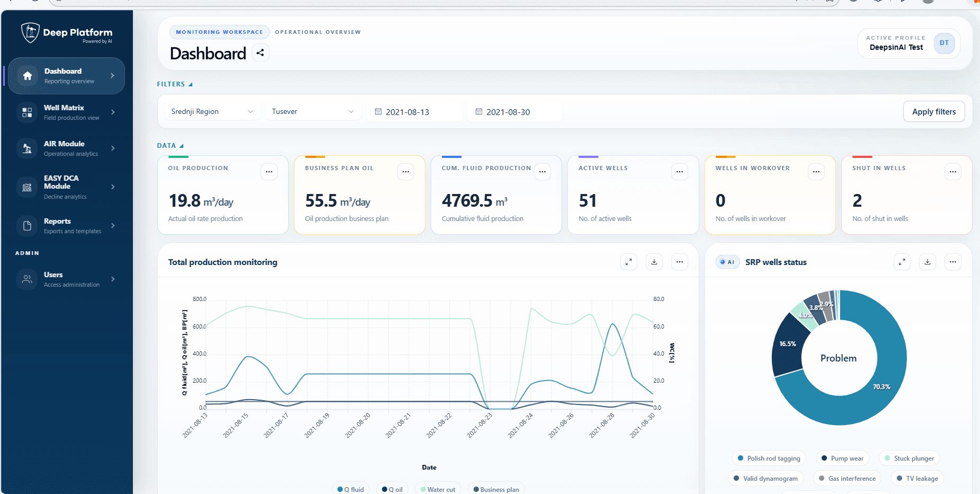The height and width of the screenshot is (494, 980).
Task: Click the DT profile avatar
Action: pos(944,43)
